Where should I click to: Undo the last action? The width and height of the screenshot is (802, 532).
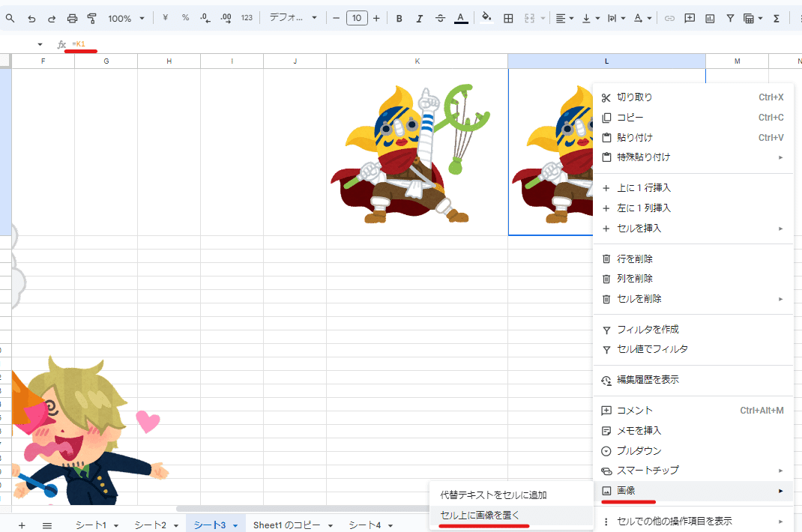[31, 19]
